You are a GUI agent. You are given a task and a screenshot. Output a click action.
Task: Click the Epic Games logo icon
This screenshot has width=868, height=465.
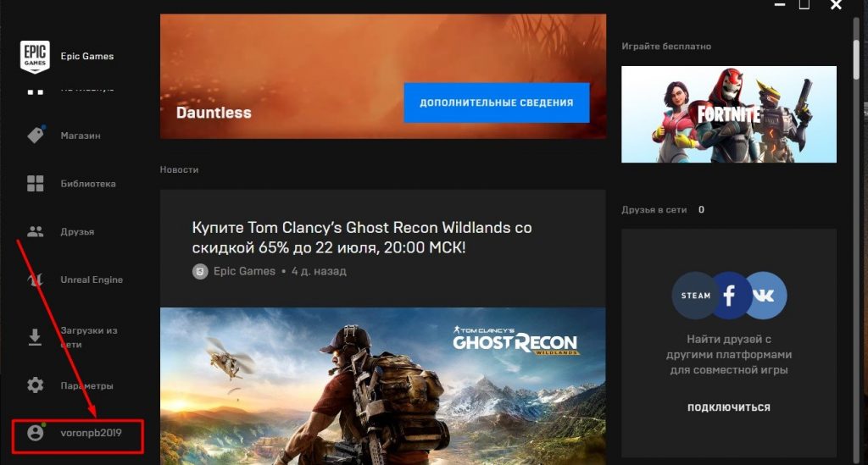pyautogui.click(x=36, y=57)
